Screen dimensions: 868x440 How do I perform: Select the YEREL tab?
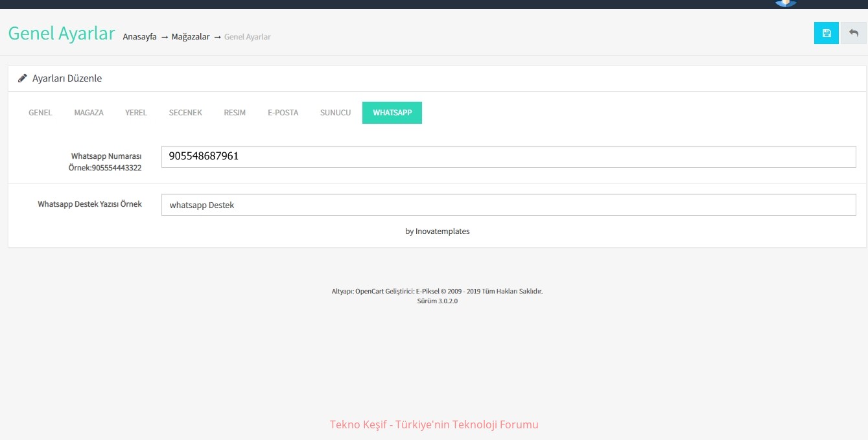tap(136, 113)
